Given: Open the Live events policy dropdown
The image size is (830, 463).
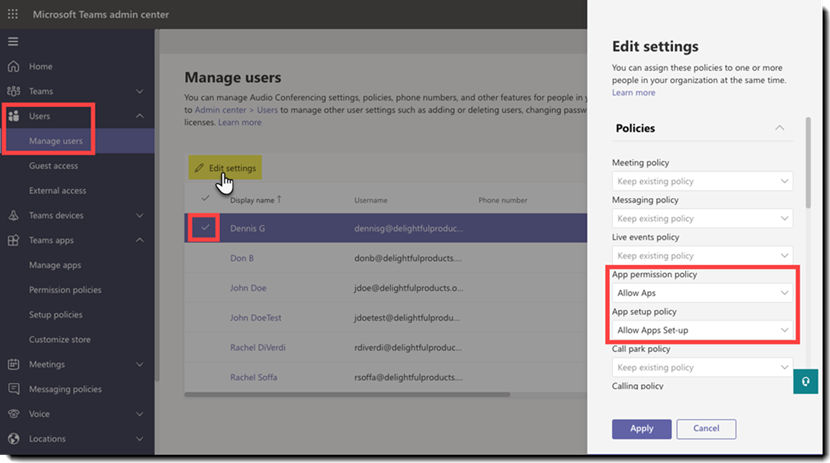Looking at the screenshot, I should coord(702,256).
